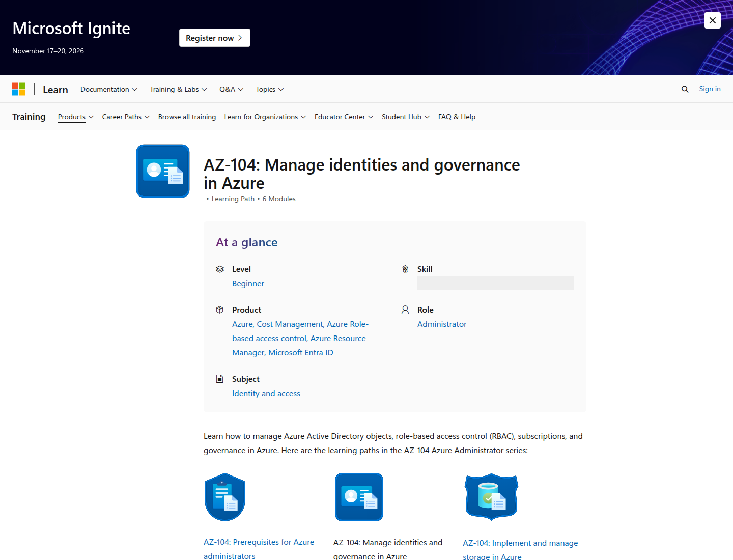Click Sign in
733x560 pixels.
coord(710,89)
